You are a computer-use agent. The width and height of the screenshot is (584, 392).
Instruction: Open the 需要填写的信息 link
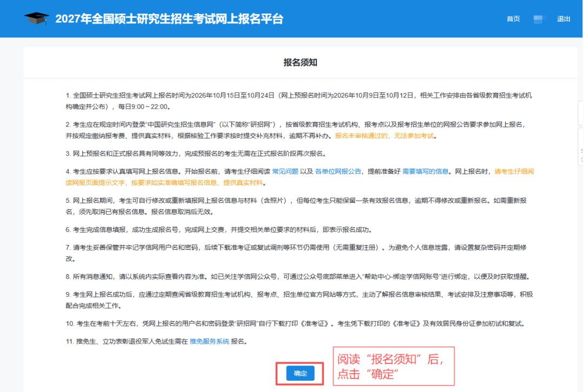426,171
